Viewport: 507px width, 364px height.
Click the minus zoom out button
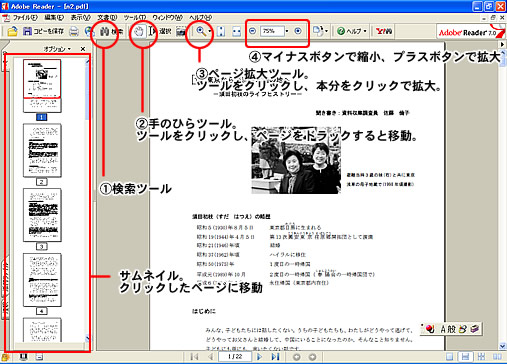click(x=252, y=31)
